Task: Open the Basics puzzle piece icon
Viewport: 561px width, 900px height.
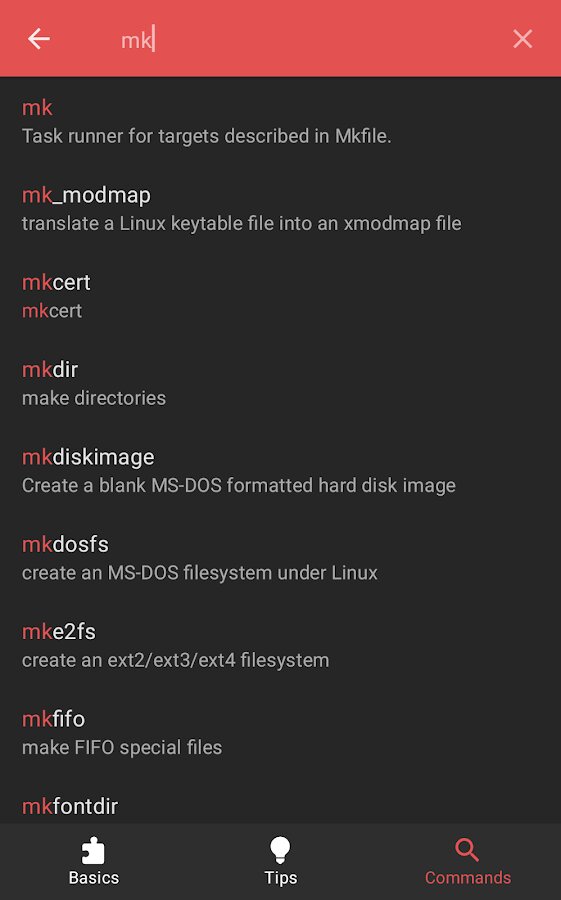Action: pyautogui.click(x=94, y=850)
